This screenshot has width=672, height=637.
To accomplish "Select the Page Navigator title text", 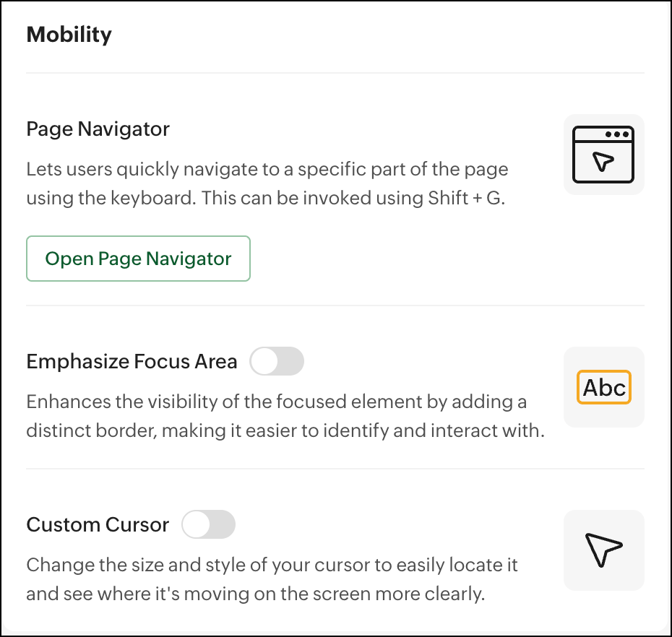I will 98,129.
